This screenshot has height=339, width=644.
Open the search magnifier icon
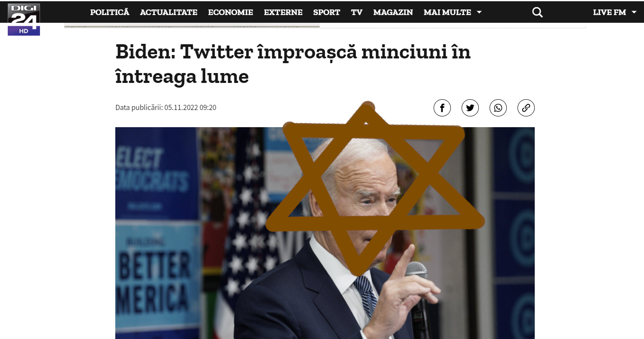tap(537, 12)
